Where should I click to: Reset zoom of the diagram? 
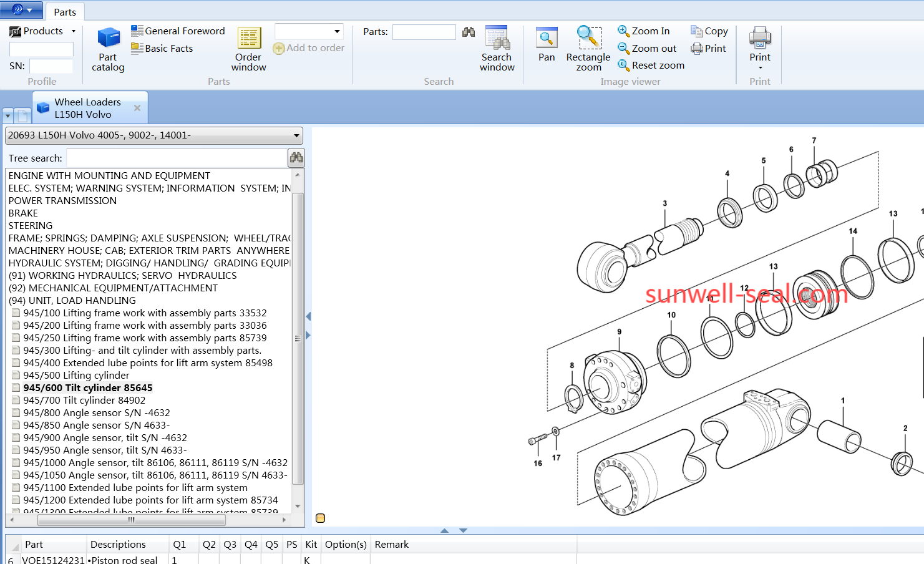click(x=651, y=65)
